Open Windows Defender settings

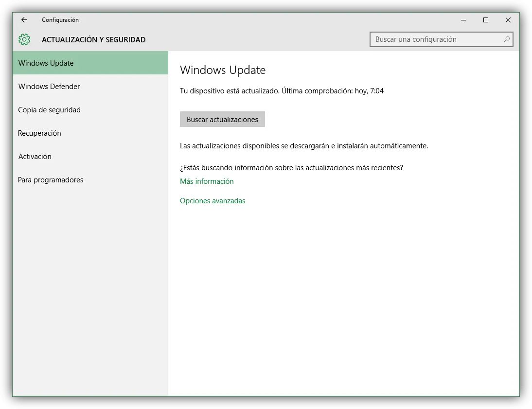coord(49,86)
